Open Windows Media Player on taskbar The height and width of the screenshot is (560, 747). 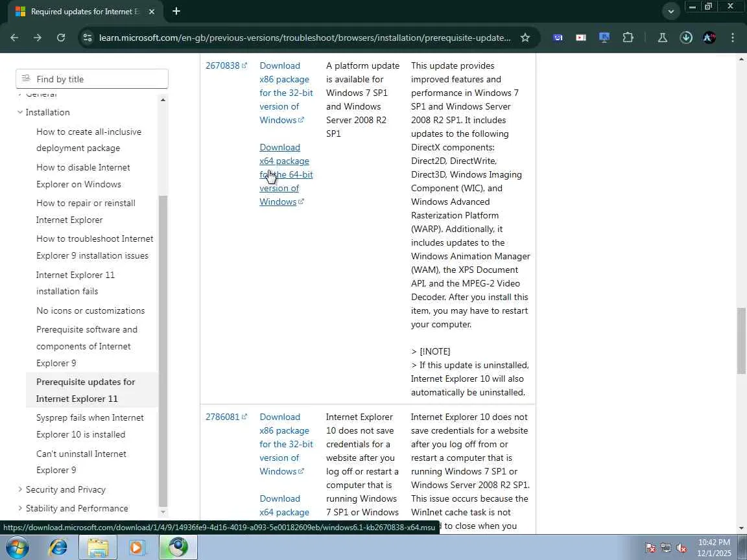(137, 547)
